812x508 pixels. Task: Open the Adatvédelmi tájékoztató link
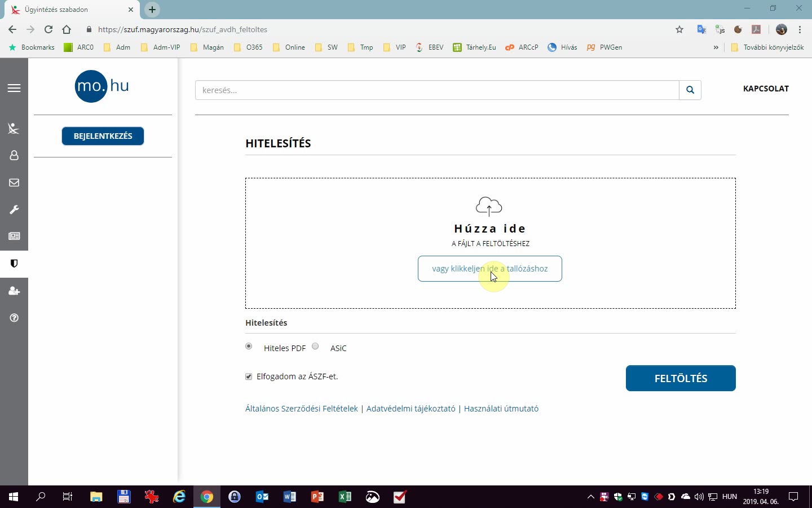click(411, 409)
